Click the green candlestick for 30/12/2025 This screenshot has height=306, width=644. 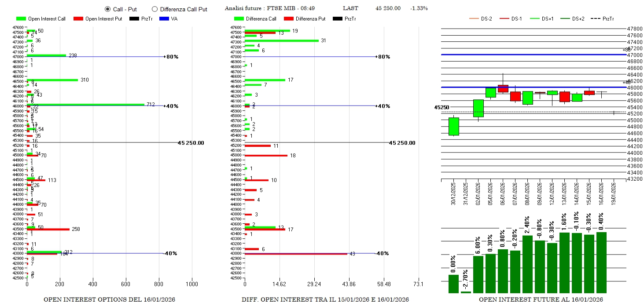pos(454,126)
